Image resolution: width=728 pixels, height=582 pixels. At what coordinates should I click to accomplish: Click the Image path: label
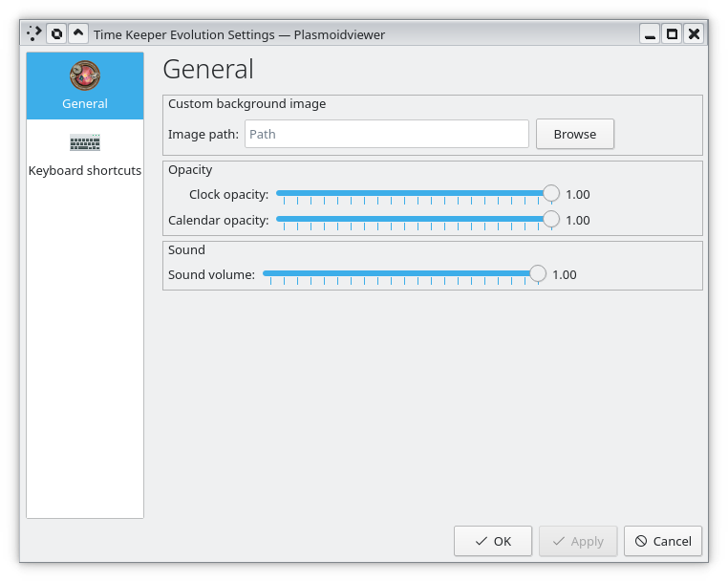[x=203, y=135]
